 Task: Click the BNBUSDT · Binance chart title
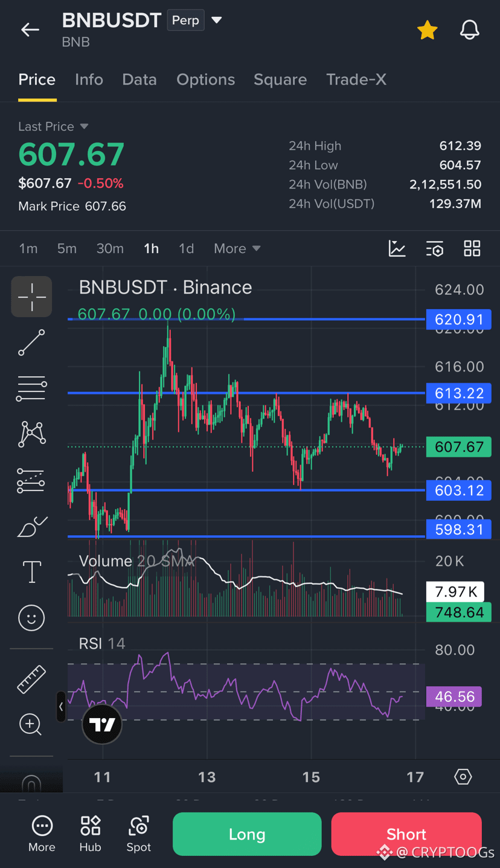[165, 288]
